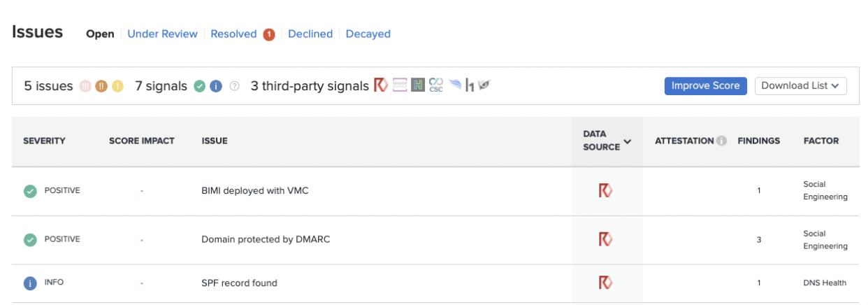868x305 pixels.
Task: Open the Download List dropdown
Action: coord(800,85)
